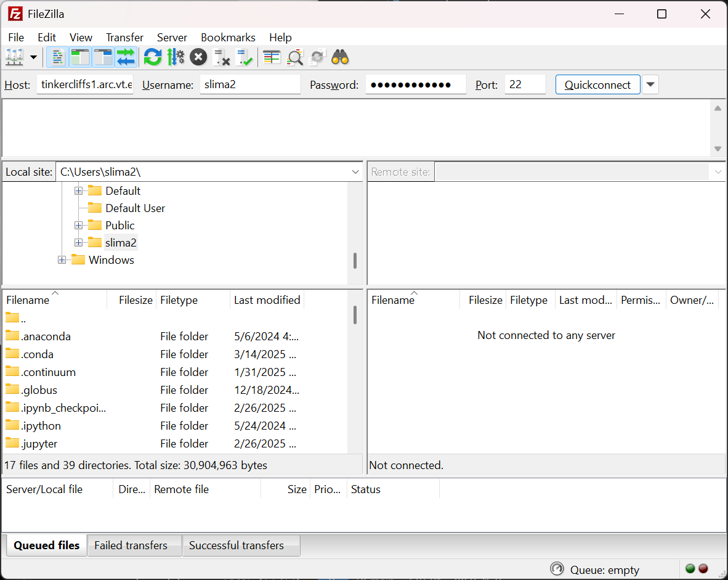The width and height of the screenshot is (728, 580).
Task: Click the local file list scrollbar thumb
Action: 355,314
